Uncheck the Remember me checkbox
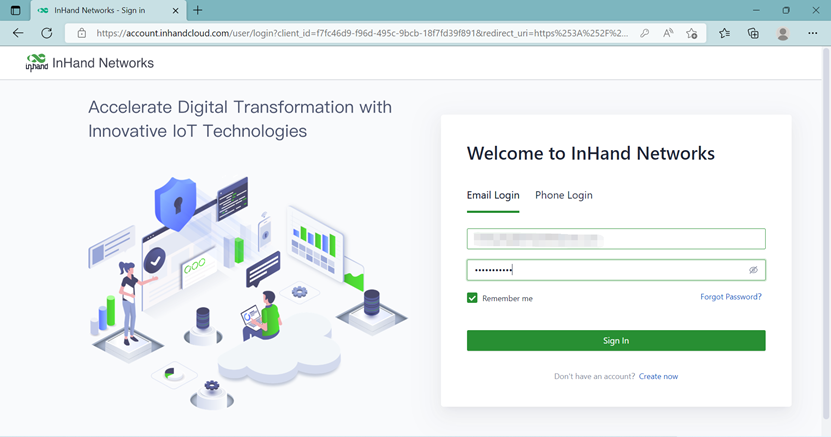831x437 pixels. point(472,298)
